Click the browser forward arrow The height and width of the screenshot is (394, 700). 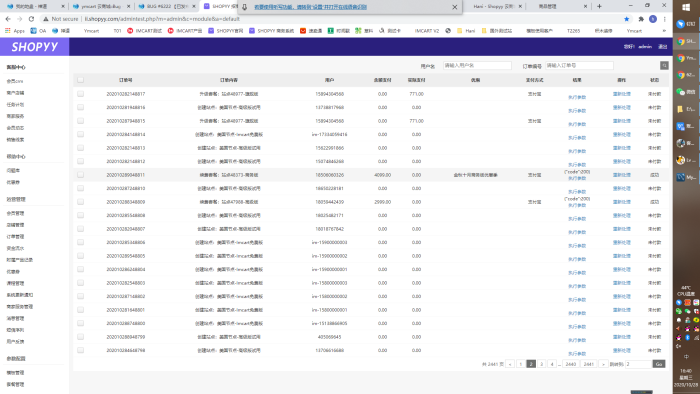click(20, 19)
